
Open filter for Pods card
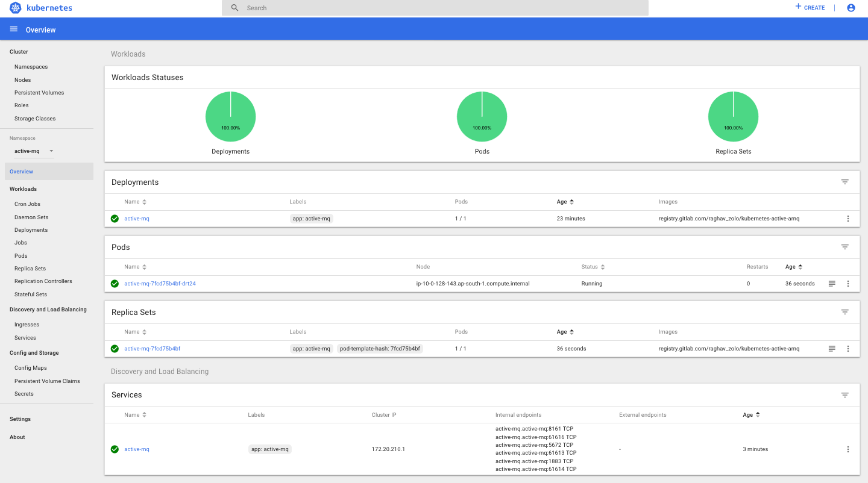(x=845, y=247)
